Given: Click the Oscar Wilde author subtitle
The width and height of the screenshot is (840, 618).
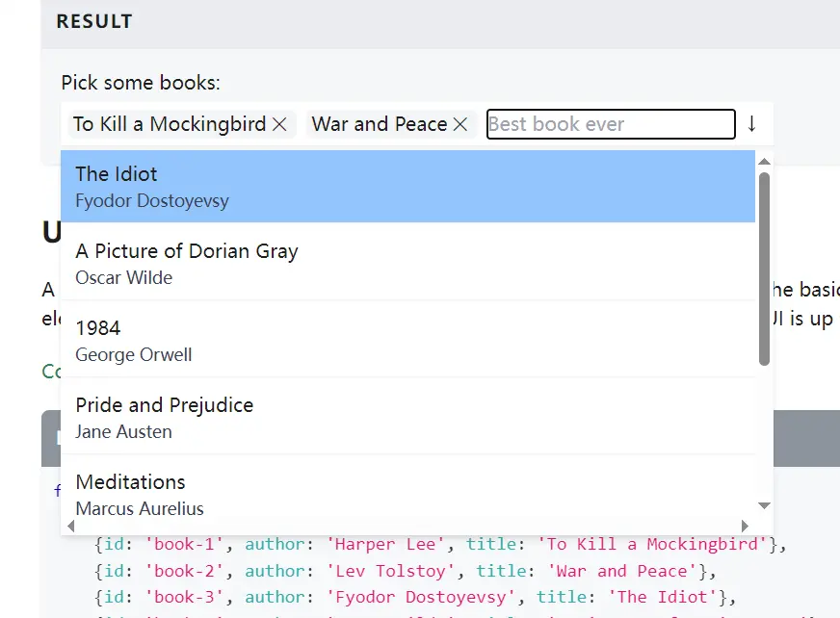Looking at the screenshot, I should pos(124,278).
